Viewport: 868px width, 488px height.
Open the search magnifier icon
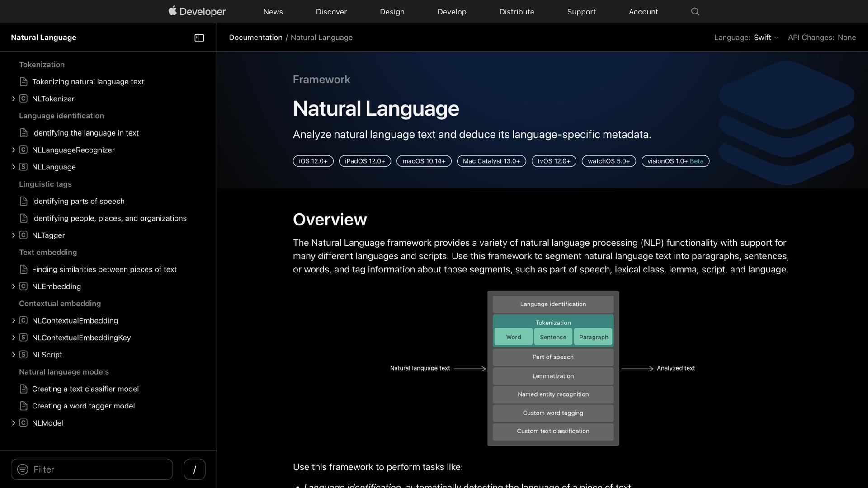click(x=695, y=11)
